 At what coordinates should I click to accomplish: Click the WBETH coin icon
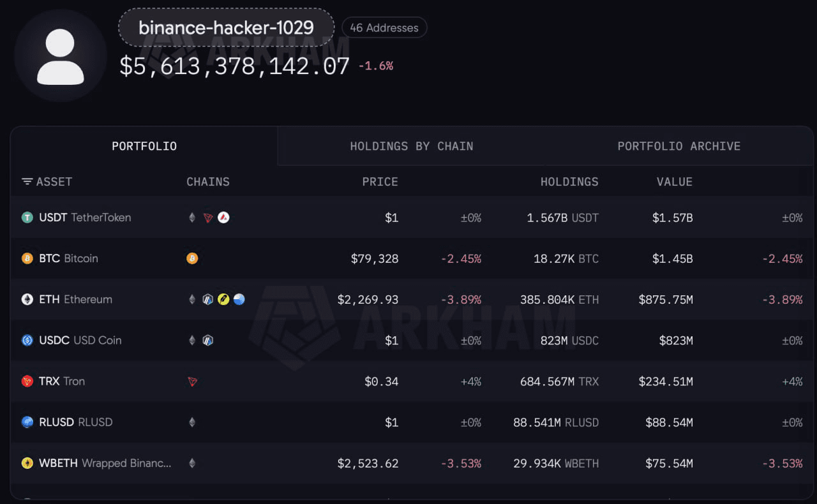[x=27, y=463]
